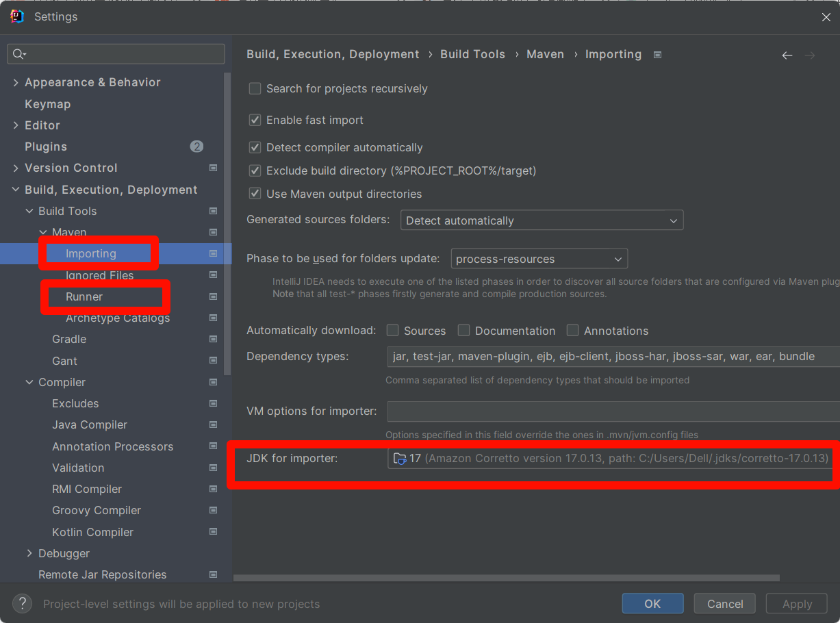This screenshot has height=623, width=840.
Task: Click the Apply button
Action: (x=797, y=603)
